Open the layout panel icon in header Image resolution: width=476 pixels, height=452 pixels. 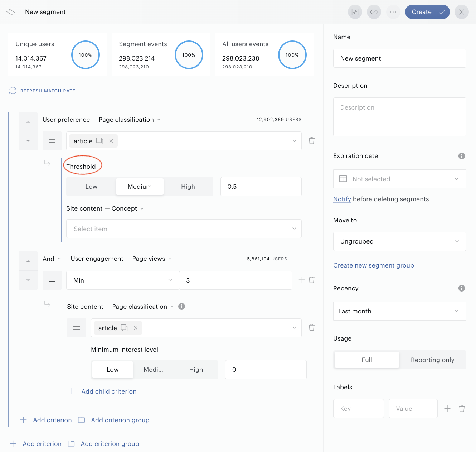[355, 12]
